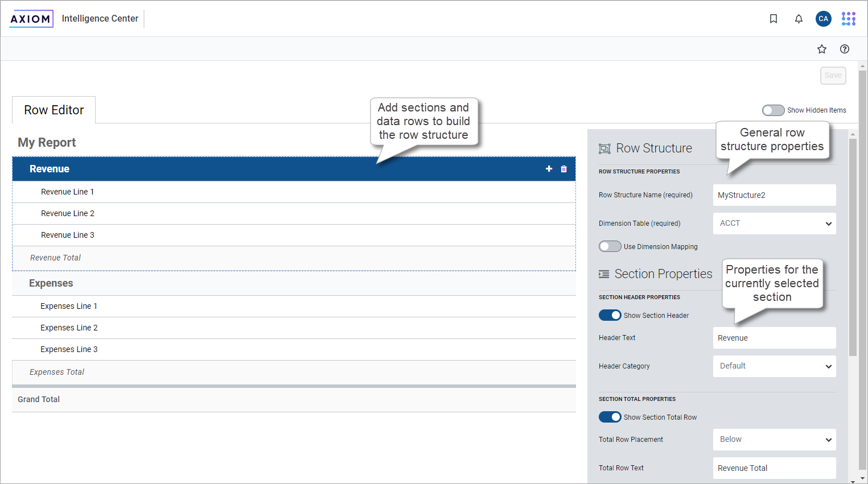
Task: Select the Row Editor tab
Action: point(54,110)
